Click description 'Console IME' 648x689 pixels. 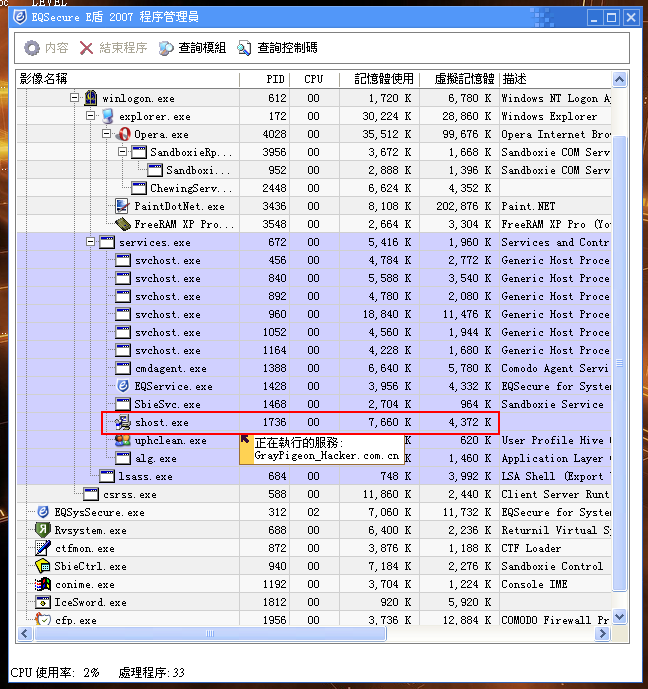pyautogui.click(x=534, y=584)
